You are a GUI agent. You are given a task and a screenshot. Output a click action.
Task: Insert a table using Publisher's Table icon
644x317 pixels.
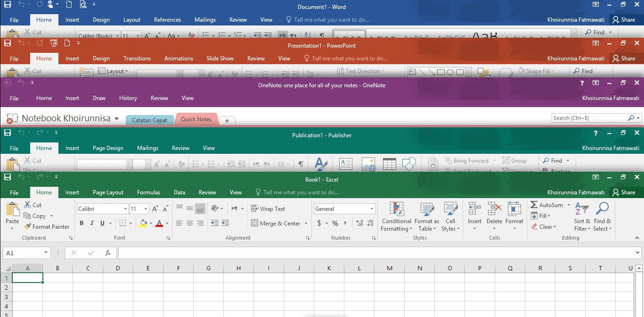pyautogui.click(x=389, y=164)
